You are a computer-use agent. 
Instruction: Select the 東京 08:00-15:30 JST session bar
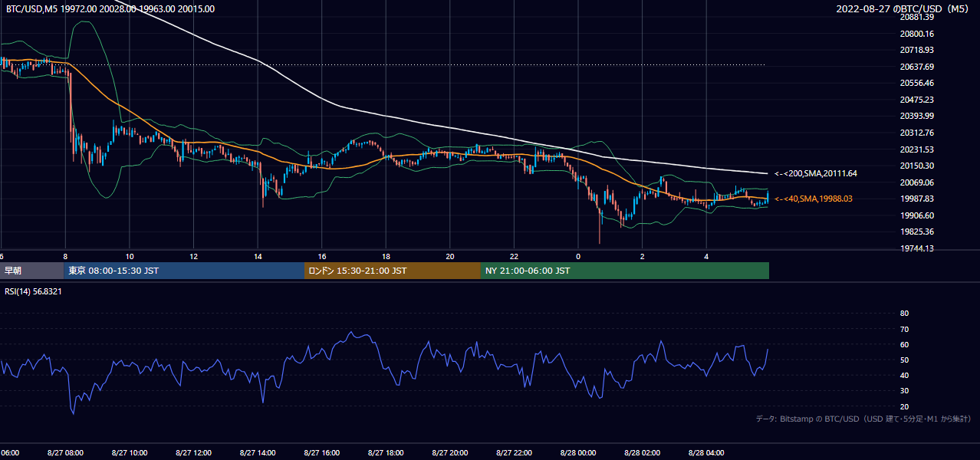[x=185, y=271]
